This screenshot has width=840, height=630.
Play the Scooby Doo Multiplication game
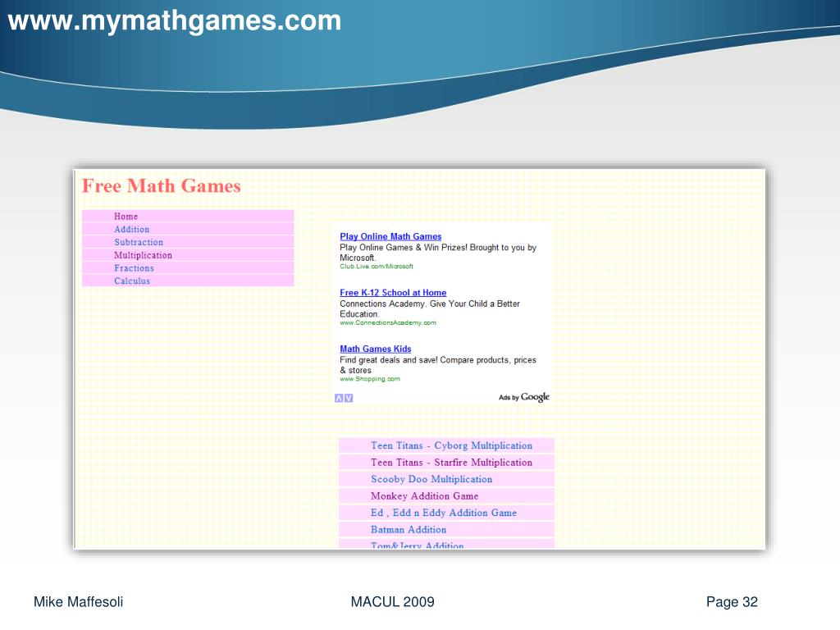(x=431, y=479)
